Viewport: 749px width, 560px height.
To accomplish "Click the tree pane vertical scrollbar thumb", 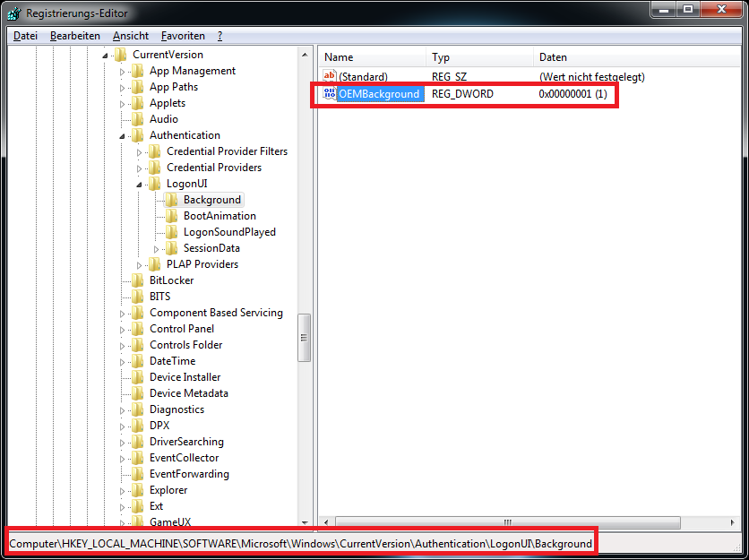I will click(x=305, y=338).
